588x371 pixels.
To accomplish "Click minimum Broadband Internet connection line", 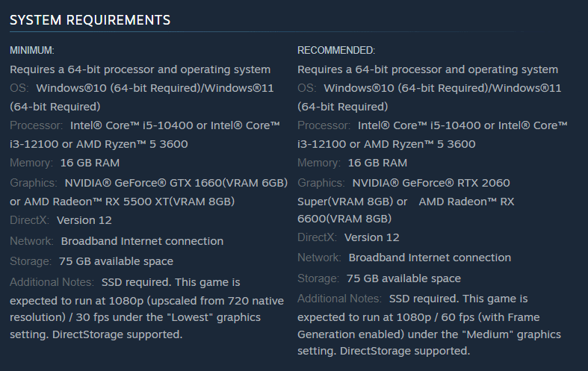I will click(x=117, y=241).
